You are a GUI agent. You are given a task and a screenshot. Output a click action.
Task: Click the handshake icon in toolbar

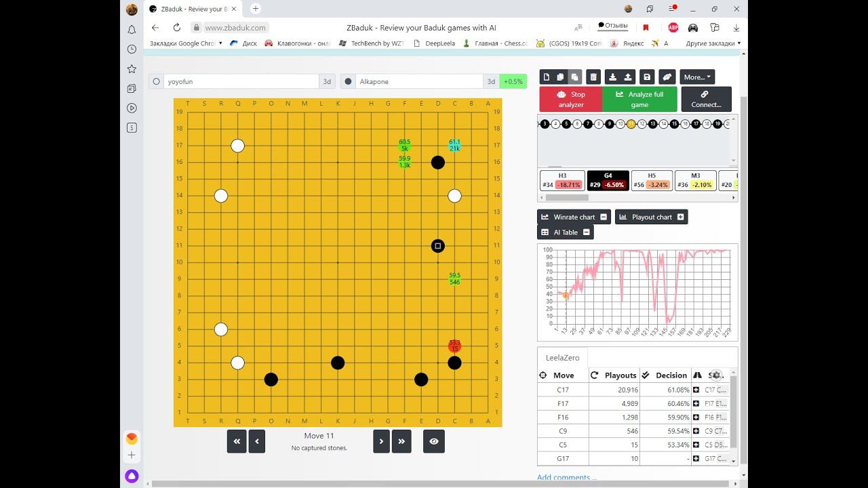(667, 77)
